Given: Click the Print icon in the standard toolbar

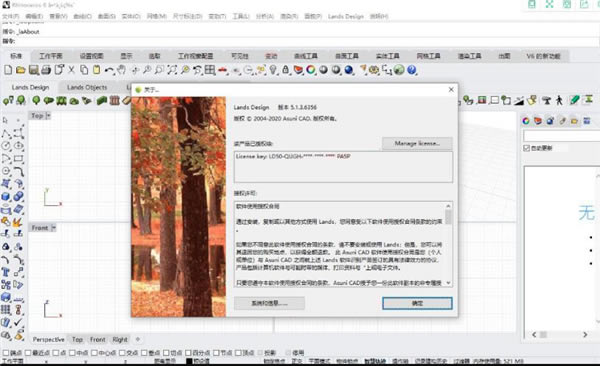Looking at the screenshot, I should 46,70.
